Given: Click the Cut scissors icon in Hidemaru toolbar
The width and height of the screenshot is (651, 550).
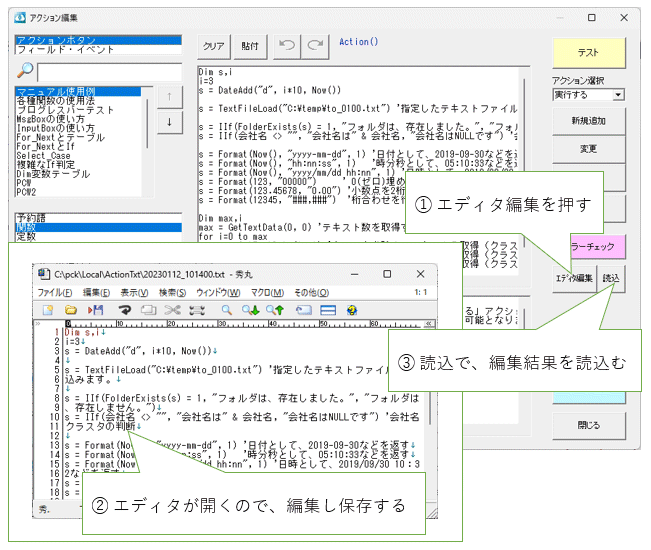Looking at the screenshot, I should point(172,310).
